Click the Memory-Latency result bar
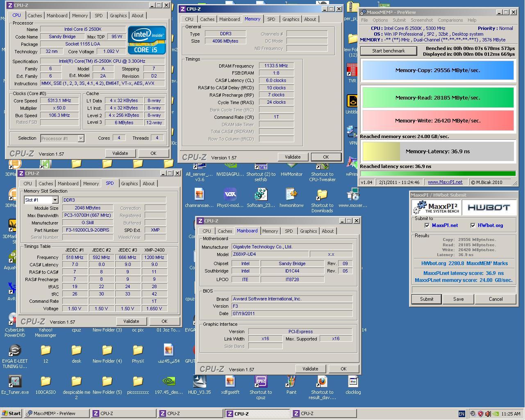Viewport: 525px width, 420px height. [438, 152]
